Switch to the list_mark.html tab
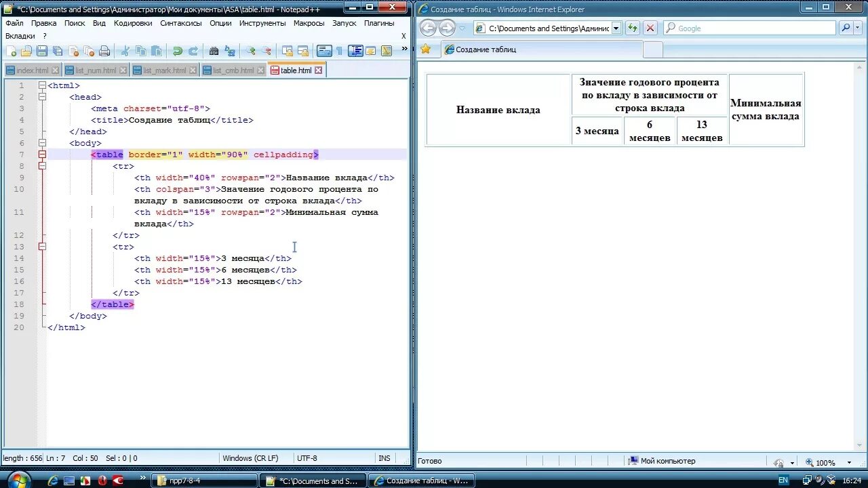The height and width of the screenshot is (488, 868). pyautogui.click(x=165, y=70)
